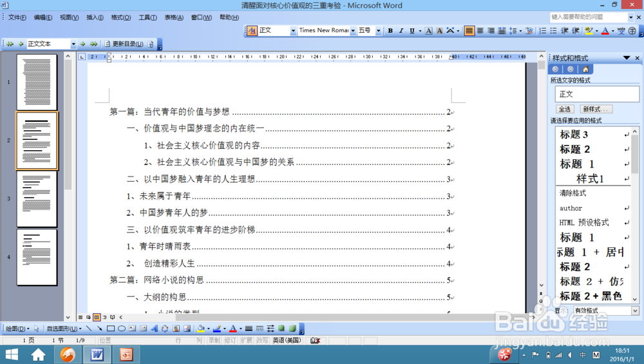This screenshot has height=364, width=644.
Task: Apply bulleted list formatting
Action: pos(554,31)
